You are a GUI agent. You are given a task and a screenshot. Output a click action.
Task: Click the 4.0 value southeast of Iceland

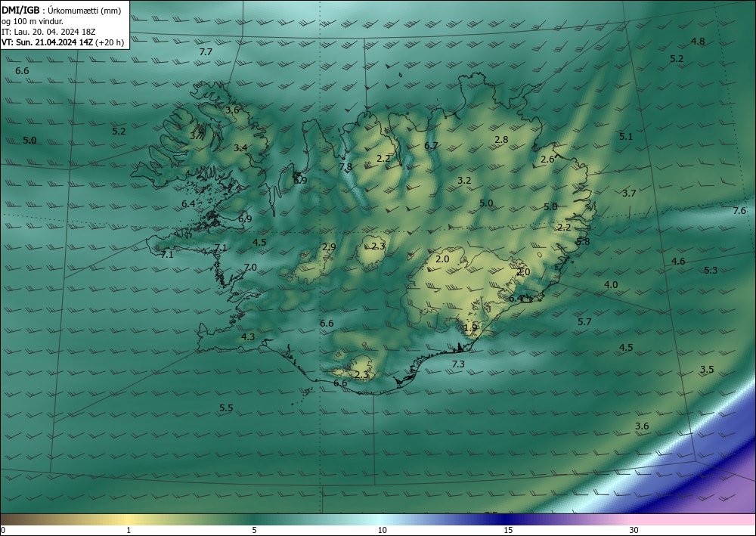(611, 285)
